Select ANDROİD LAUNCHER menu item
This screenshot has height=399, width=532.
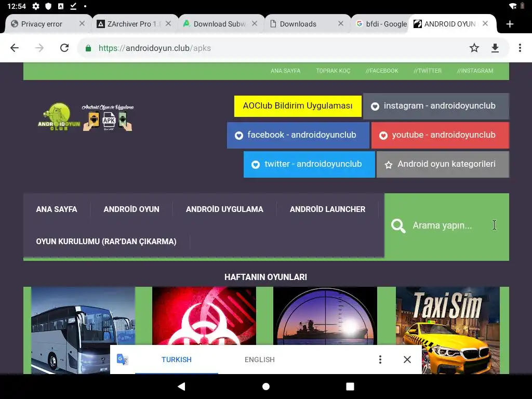(x=327, y=209)
